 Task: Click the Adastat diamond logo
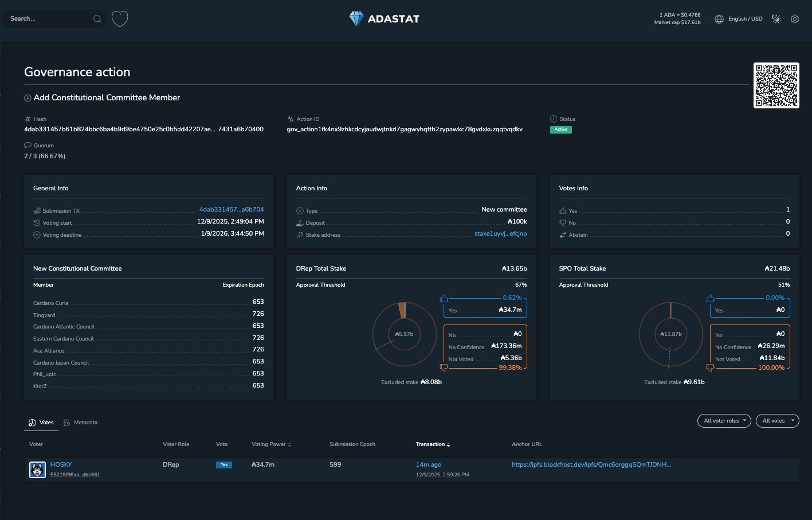[356, 19]
